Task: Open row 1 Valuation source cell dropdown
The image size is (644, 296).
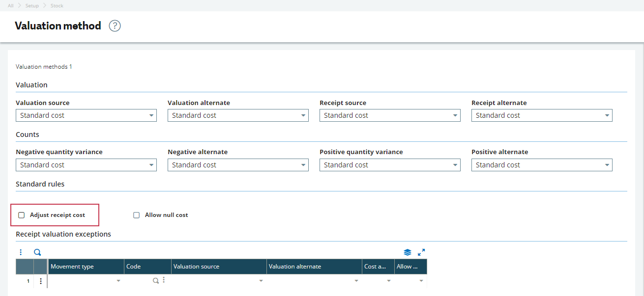Action: [261, 281]
